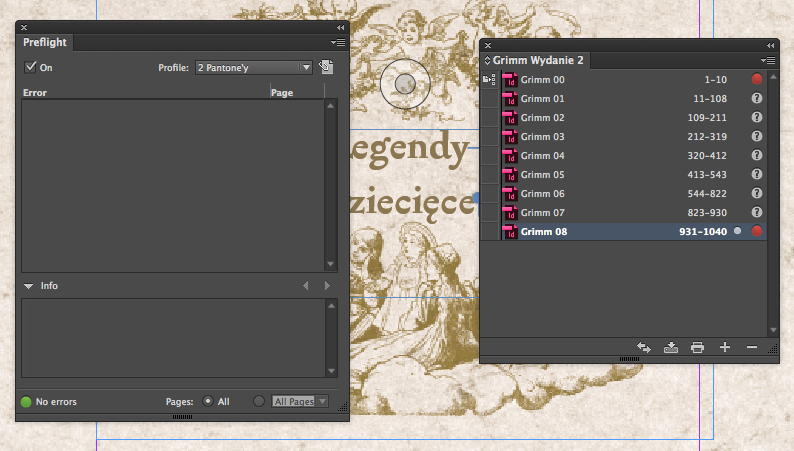Click the embed profile icon next to Profile
This screenshot has width=794, height=451.
point(326,67)
